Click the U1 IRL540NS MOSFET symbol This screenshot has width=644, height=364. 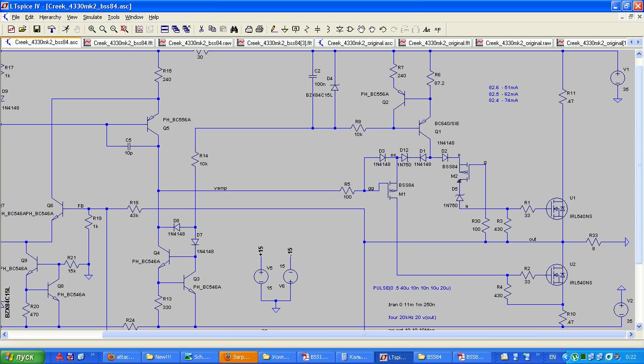[558, 209]
